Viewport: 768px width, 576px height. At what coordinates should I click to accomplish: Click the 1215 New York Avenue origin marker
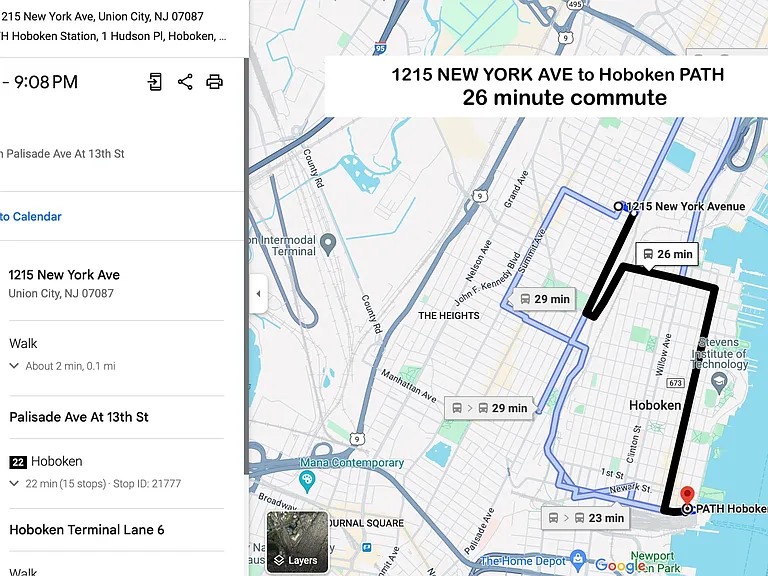[x=618, y=206]
